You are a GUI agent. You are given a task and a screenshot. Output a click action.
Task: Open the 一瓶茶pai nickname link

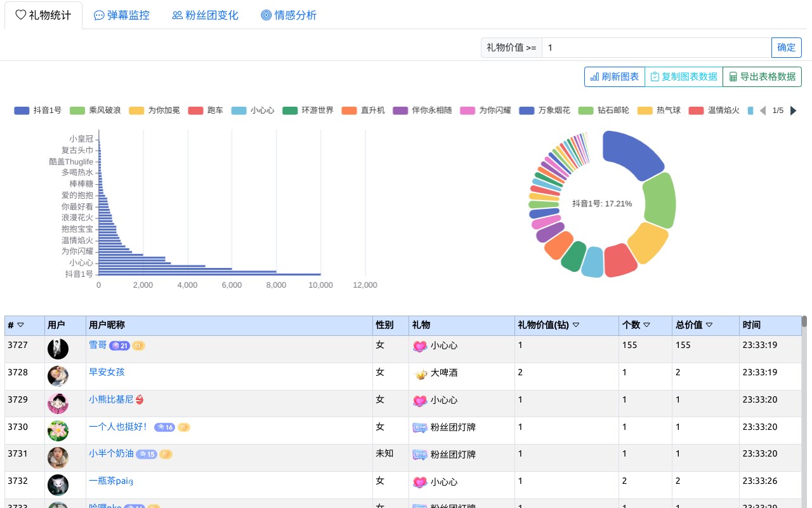point(111,481)
